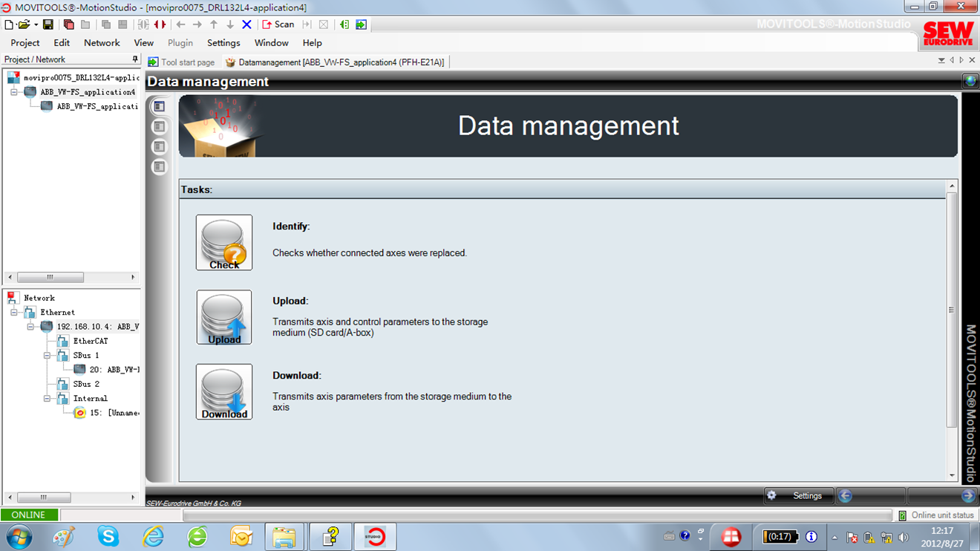The image size is (980, 551).
Task: Click the first sidebar page icon in Data management
Action: pyautogui.click(x=159, y=107)
